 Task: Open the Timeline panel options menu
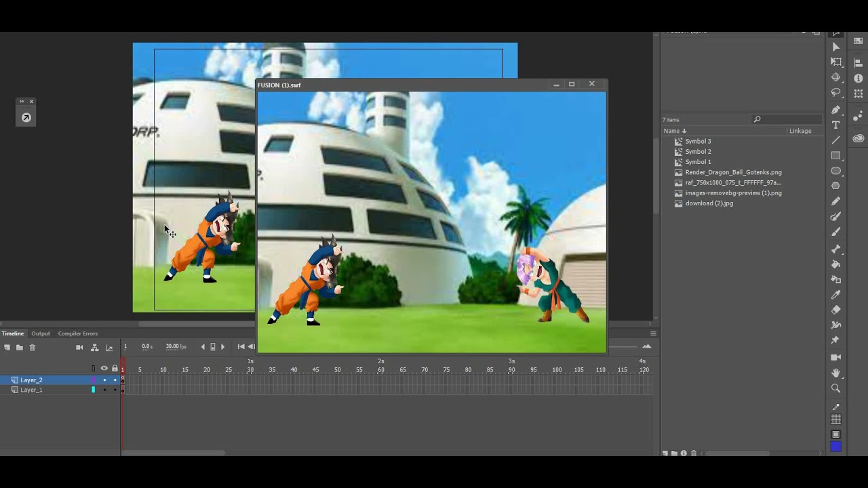[653, 333]
